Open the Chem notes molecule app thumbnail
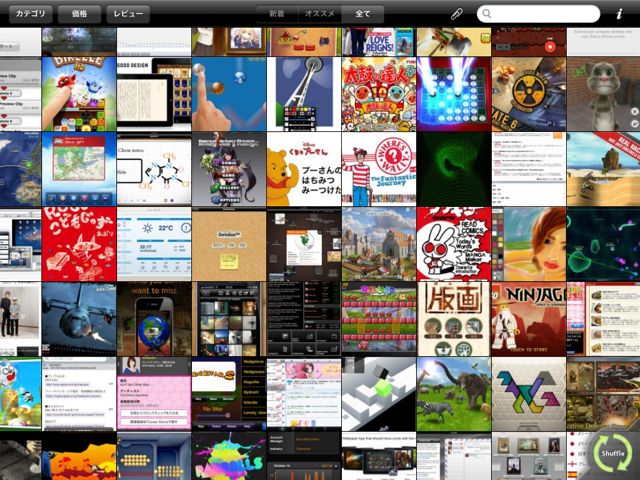The height and width of the screenshot is (480, 640). click(x=154, y=169)
